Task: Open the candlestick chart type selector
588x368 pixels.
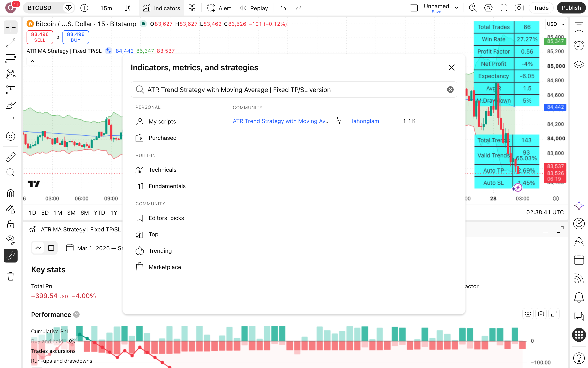Action: pyautogui.click(x=127, y=8)
